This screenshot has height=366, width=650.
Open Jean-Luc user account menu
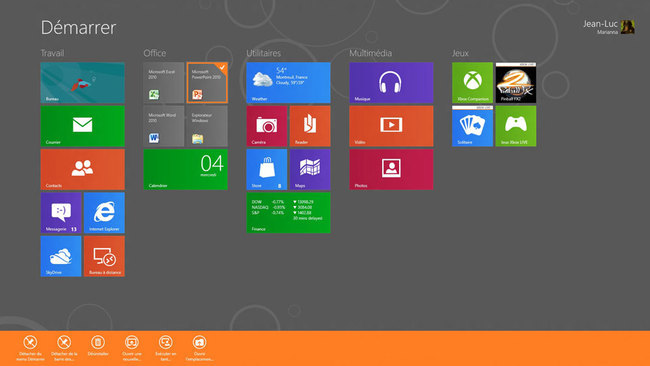pyautogui.click(x=609, y=27)
